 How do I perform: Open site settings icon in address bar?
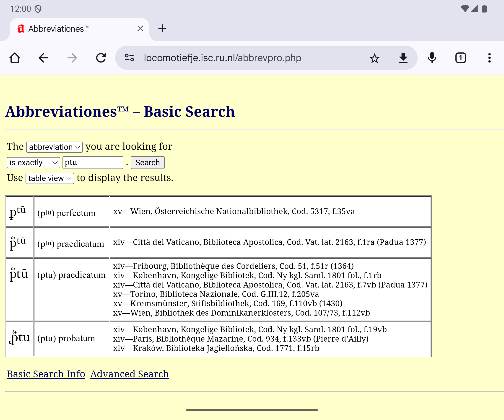[x=129, y=58]
